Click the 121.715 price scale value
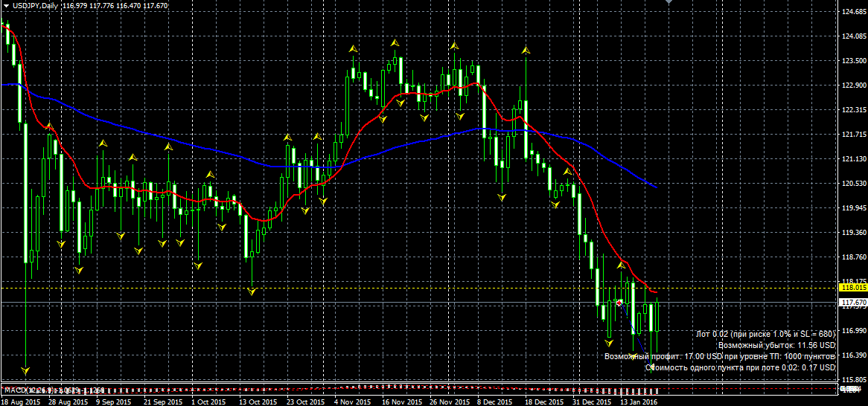Screen dimensions: 868x406 (x=853, y=135)
